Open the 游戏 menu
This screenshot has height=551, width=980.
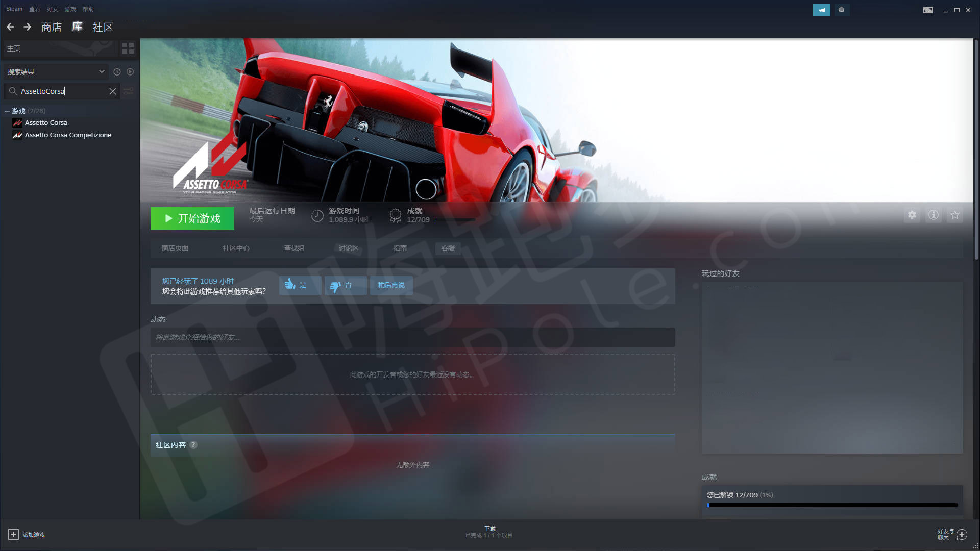tap(70, 9)
